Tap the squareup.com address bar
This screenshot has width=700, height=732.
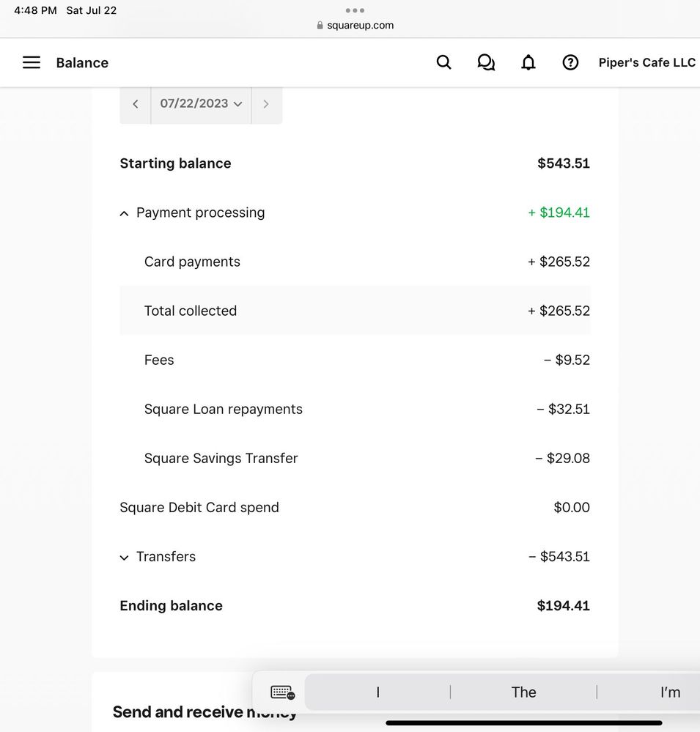click(x=360, y=26)
